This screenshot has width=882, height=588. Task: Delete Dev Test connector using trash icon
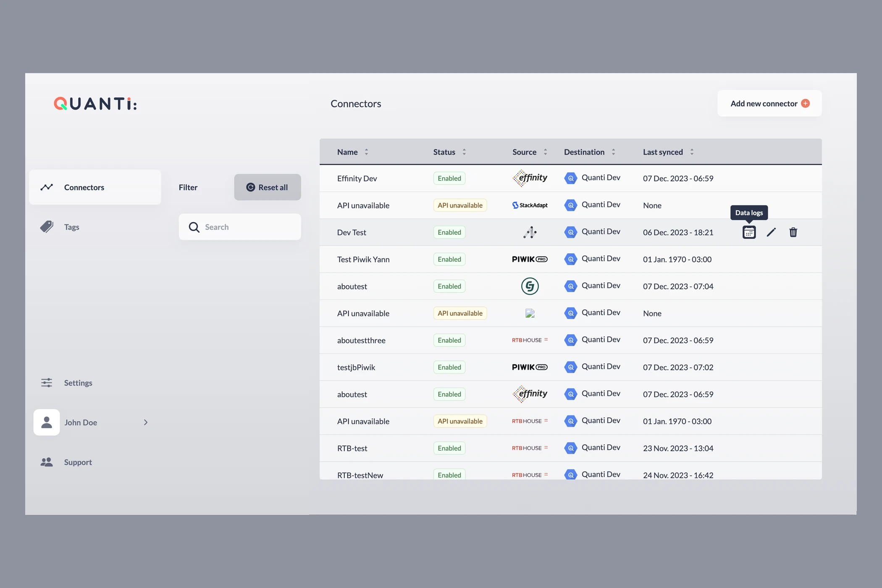pyautogui.click(x=793, y=232)
